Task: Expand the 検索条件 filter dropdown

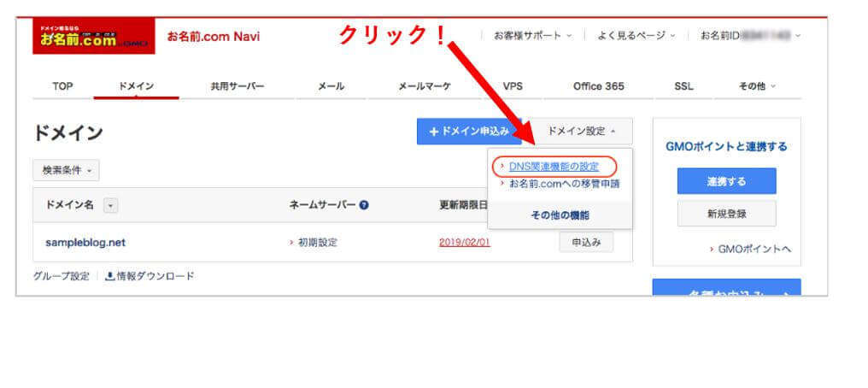Action: tap(66, 170)
